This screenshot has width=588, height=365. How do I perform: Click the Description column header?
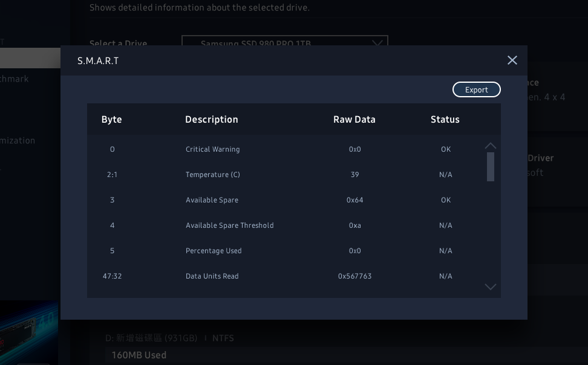(x=212, y=120)
